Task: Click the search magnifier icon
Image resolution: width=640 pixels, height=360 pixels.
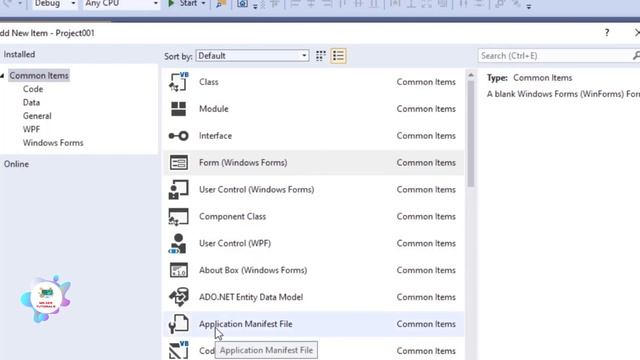Action: pyautogui.click(x=636, y=56)
